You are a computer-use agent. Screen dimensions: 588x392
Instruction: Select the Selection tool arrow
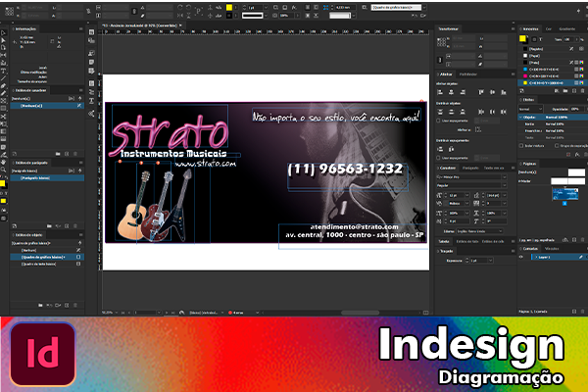coord(3,33)
